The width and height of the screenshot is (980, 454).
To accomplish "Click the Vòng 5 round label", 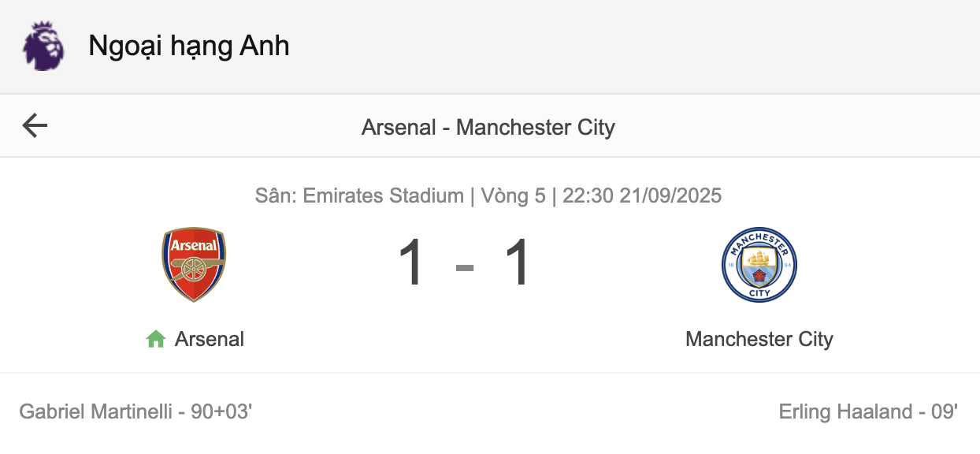I will click(x=512, y=195).
